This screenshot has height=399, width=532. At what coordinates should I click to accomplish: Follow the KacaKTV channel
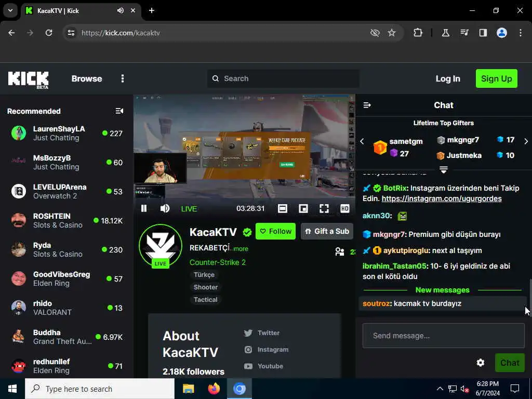pos(275,231)
